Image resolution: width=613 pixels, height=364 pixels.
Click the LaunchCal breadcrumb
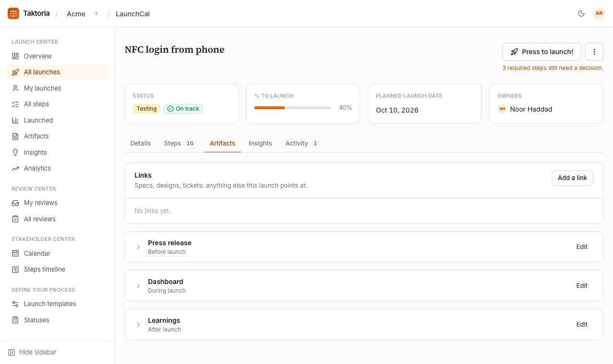[133, 14]
